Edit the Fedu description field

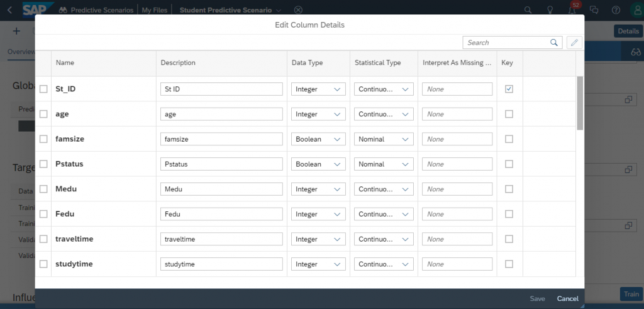tap(221, 214)
